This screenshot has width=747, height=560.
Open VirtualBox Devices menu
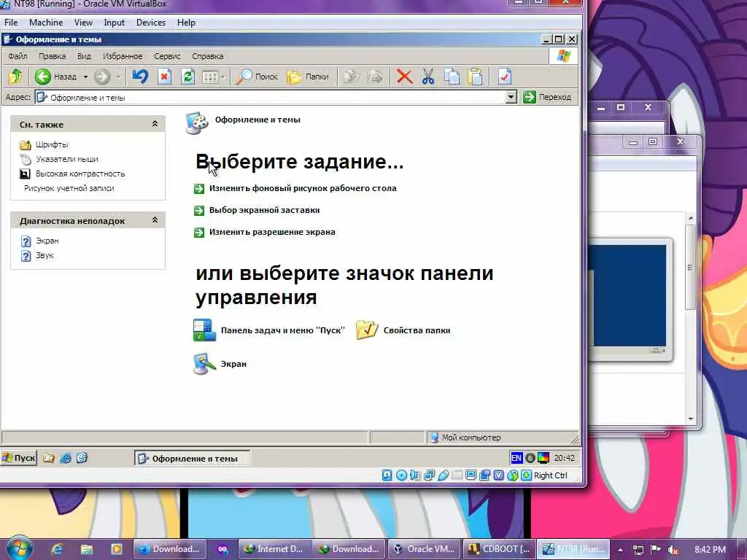pos(150,23)
